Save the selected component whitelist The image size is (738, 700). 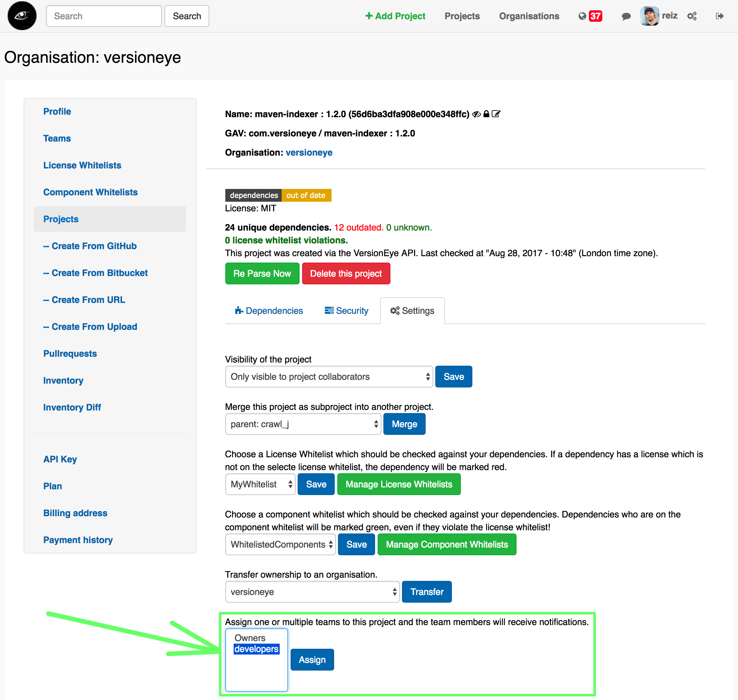pyautogui.click(x=356, y=544)
